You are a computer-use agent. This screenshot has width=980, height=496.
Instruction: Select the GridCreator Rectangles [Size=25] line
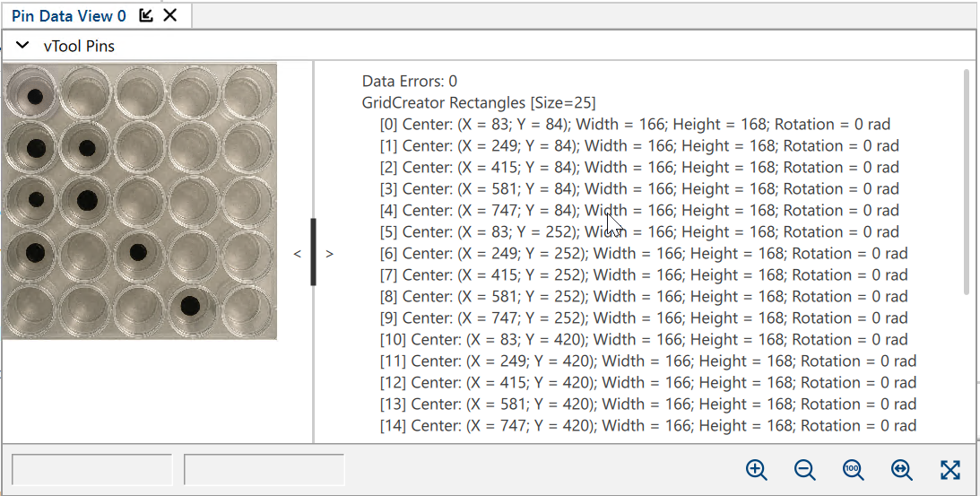[x=478, y=102]
